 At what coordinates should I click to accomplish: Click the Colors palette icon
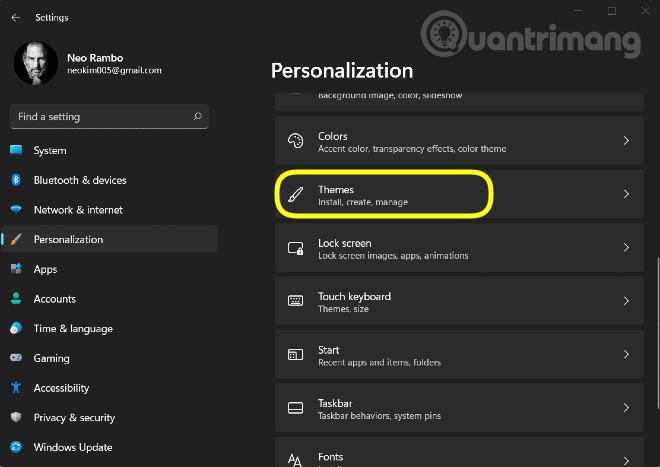(x=295, y=141)
